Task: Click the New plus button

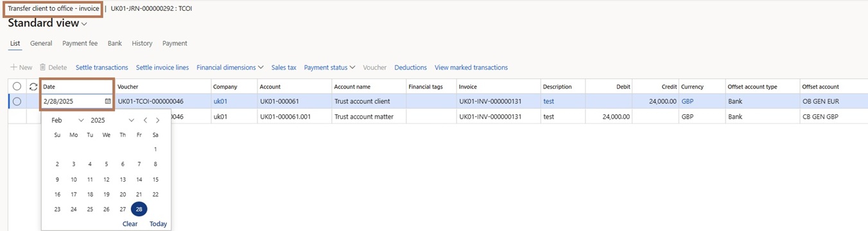Action: pyautogui.click(x=21, y=67)
